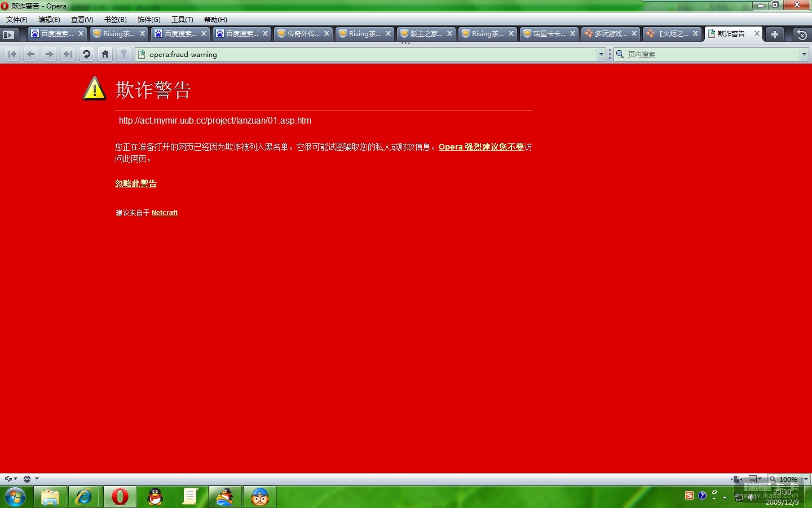The image size is (812, 508).
Task: Switch to the 多玩游戏 tab
Action: (611, 34)
